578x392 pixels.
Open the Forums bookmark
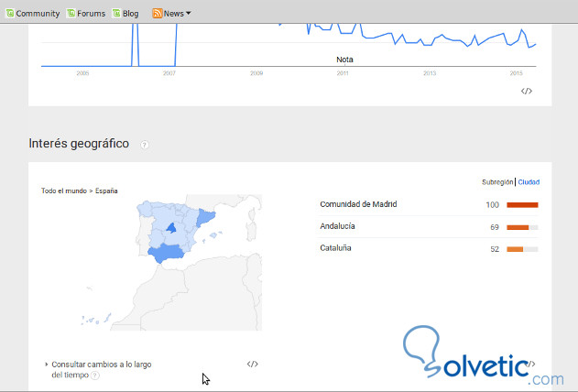(x=86, y=14)
